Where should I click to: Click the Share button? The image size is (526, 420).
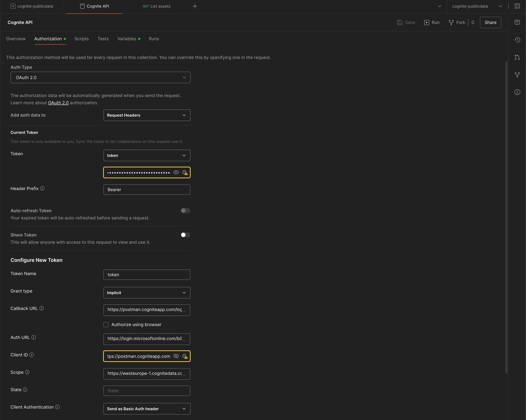pos(490,22)
